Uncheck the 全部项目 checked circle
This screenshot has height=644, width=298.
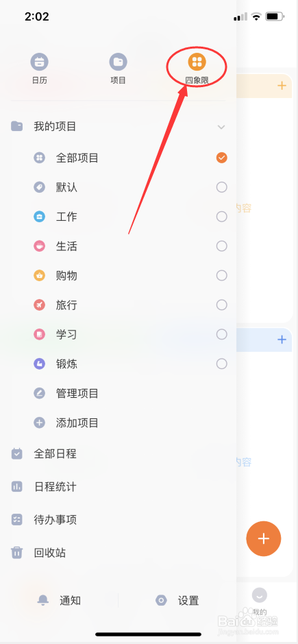click(x=222, y=158)
